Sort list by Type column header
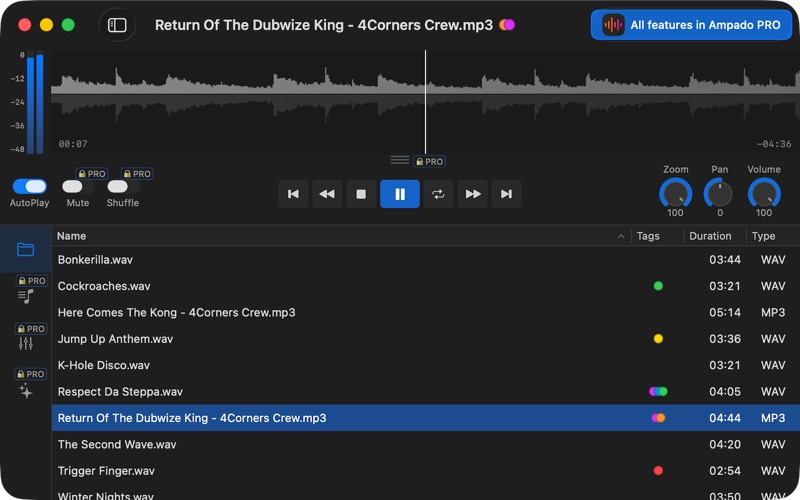 (773, 236)
